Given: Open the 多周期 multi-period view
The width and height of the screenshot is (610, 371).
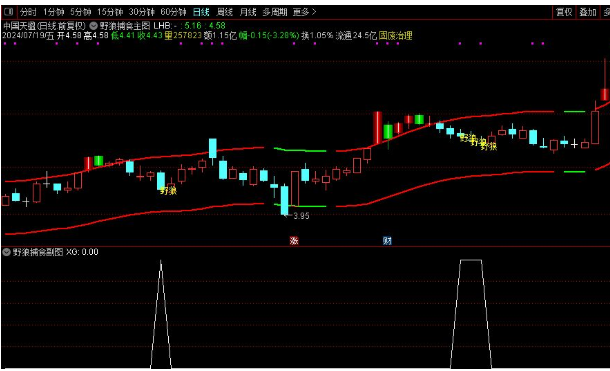Looking at the screenshot, I should tap(275, 12).
